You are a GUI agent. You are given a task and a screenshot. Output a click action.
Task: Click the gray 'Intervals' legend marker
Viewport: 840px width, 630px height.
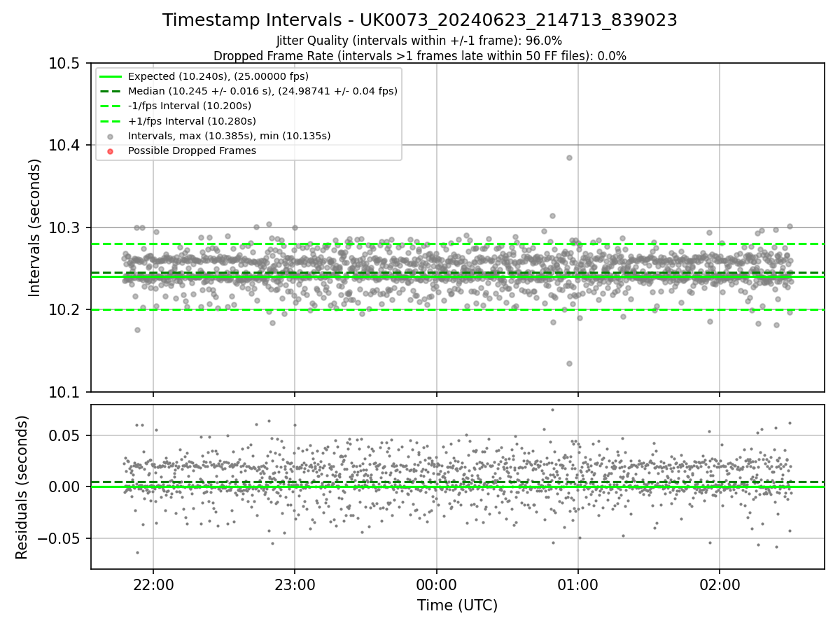[x=111, y=136]
